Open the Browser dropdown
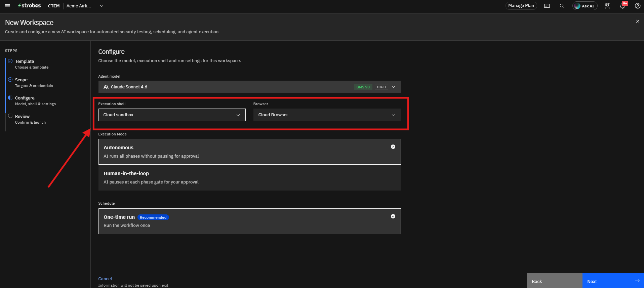Screen dimensions: 644x288 click(327, 115)
